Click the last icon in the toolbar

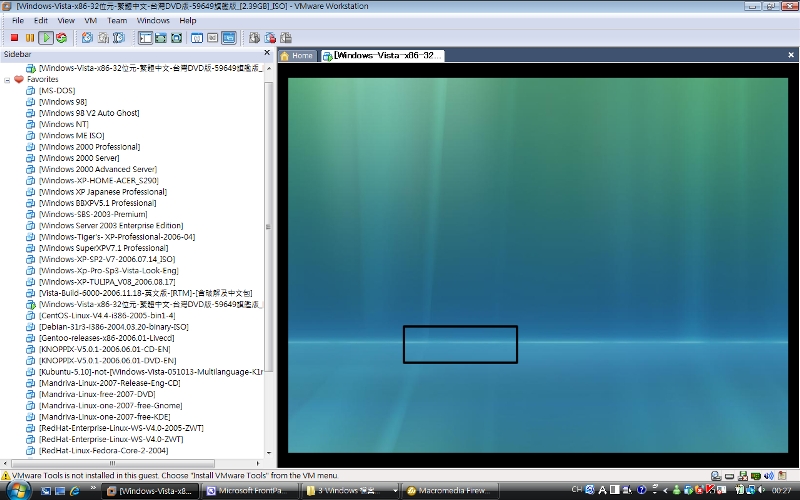[286, 38]
